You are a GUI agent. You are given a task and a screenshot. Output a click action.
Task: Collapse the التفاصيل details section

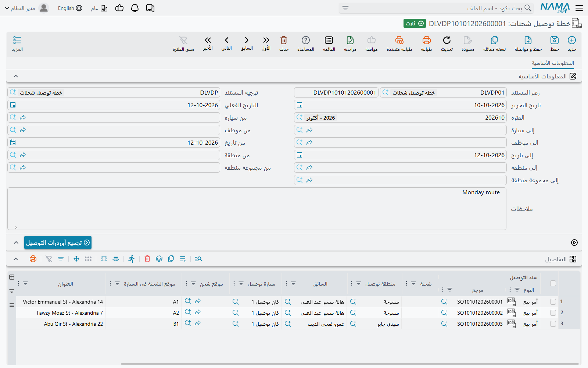coord(16,259)
